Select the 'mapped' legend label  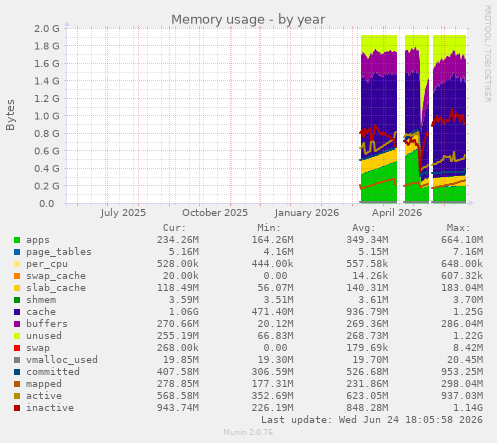pos(44,384)
